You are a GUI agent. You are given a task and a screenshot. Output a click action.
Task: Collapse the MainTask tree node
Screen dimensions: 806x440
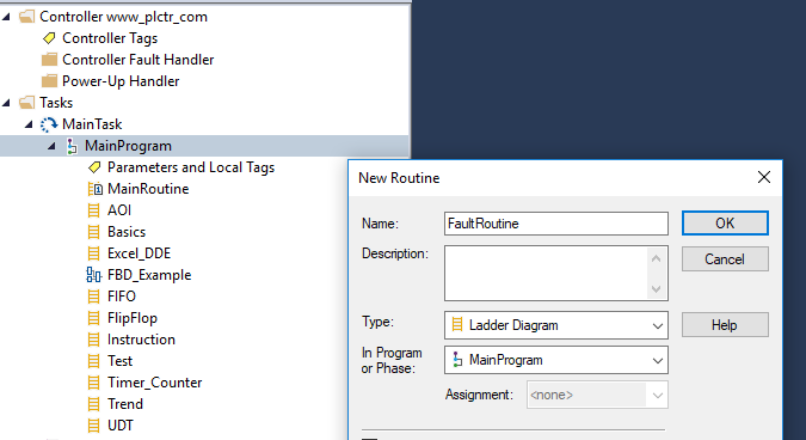pos(29,124)
